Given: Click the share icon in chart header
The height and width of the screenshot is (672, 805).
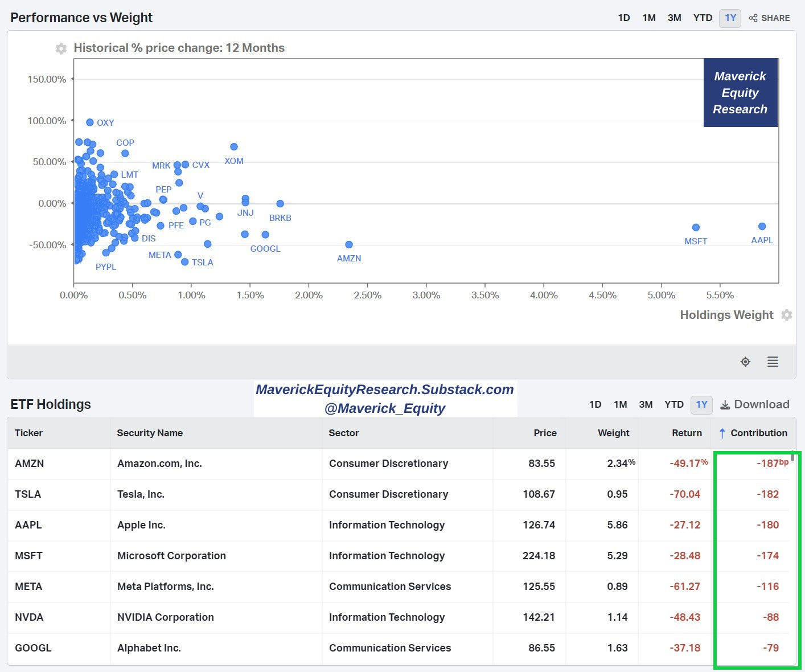Looking at the screenshot, I should coord(753,18).
